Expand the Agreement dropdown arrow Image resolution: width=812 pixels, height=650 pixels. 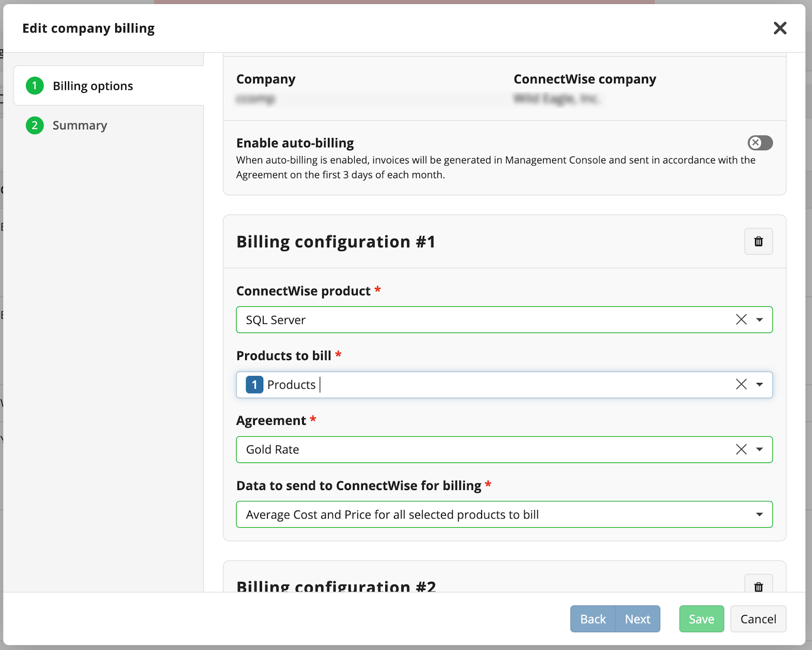[759, 449]
